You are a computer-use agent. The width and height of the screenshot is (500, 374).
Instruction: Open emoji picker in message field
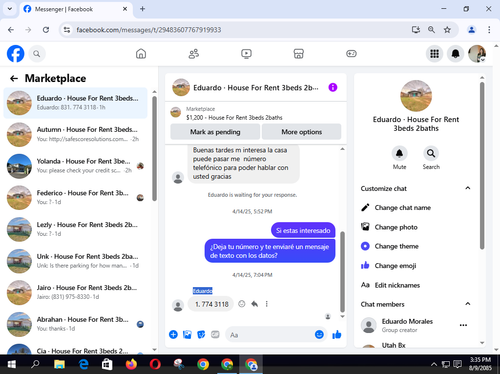click(319, 334)
